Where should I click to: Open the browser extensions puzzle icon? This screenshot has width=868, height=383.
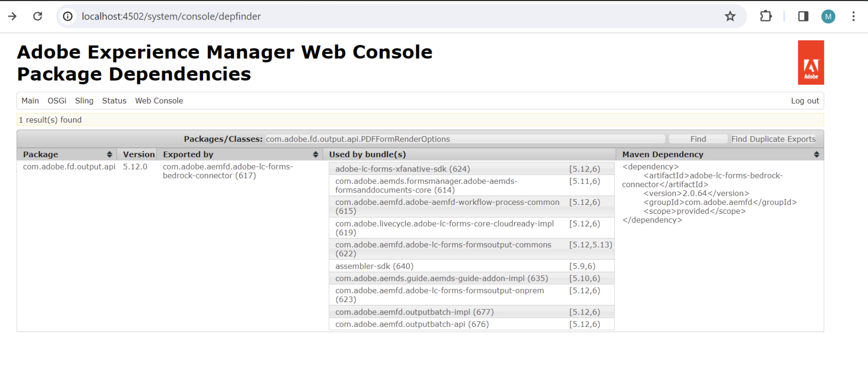[x=766, y=16]
